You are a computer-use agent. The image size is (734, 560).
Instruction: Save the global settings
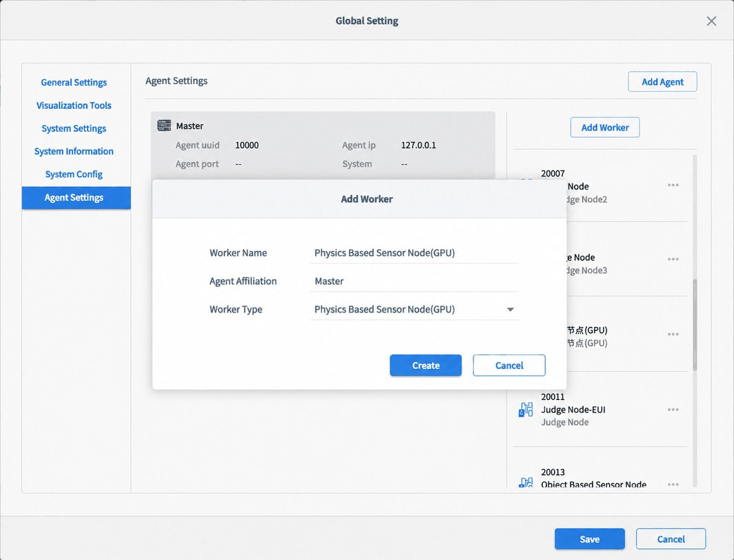click(x=590, y=539)
